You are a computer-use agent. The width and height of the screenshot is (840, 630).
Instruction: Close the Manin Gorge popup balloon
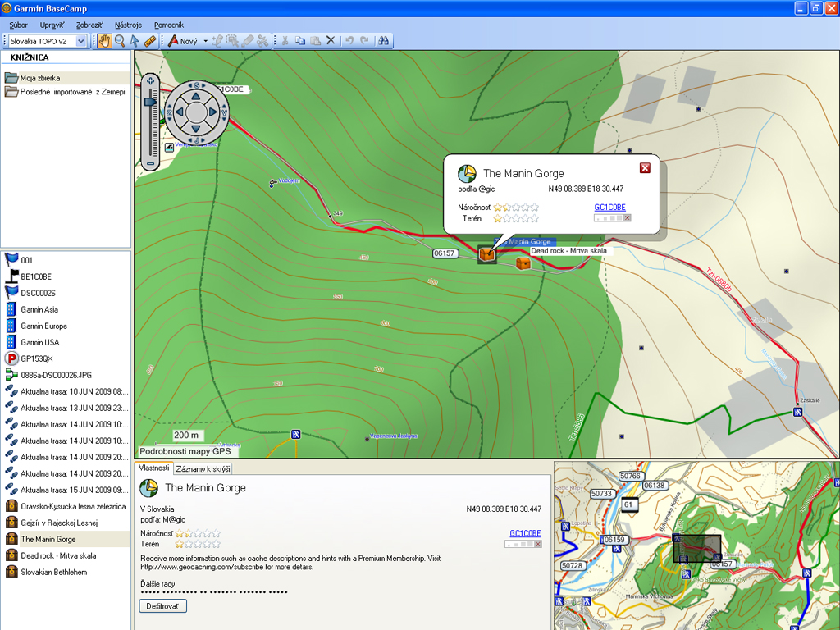click(645, 168)
